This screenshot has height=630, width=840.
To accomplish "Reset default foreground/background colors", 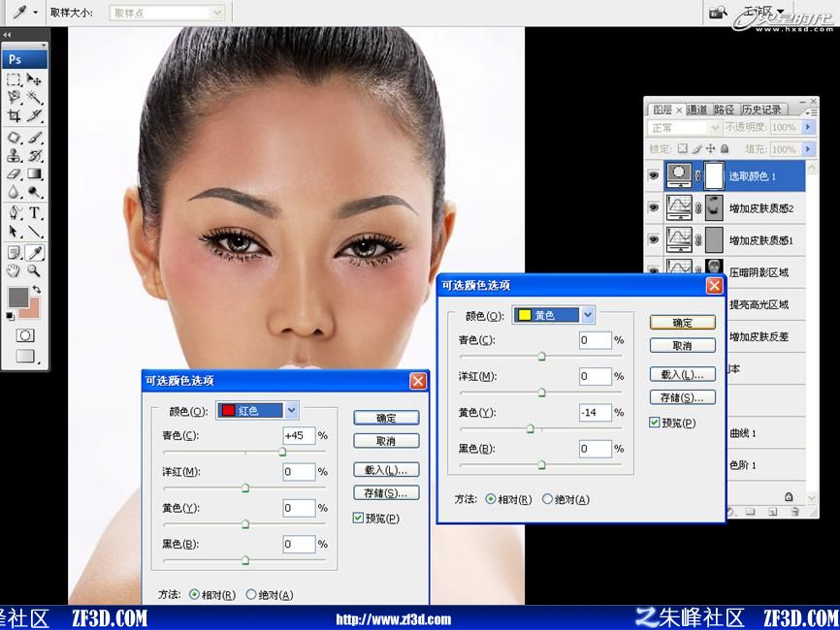I will (x=10, y=316).
